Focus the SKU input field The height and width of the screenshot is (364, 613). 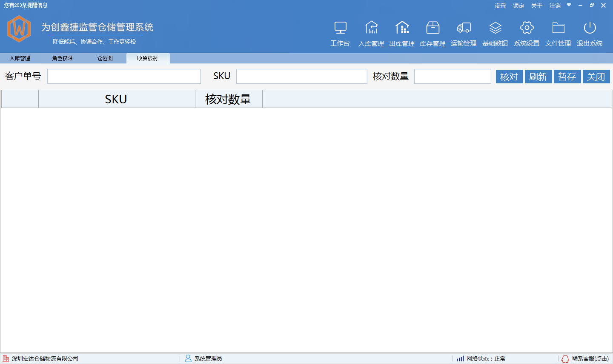pos(302,76)
